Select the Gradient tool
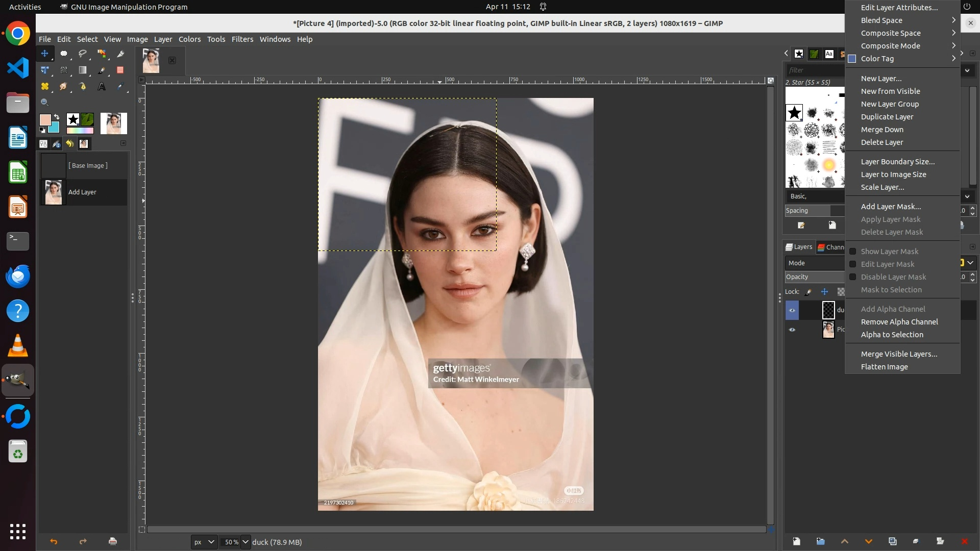Image resolution: width=980 pixels, height=551 pixels. coord(83,70)
